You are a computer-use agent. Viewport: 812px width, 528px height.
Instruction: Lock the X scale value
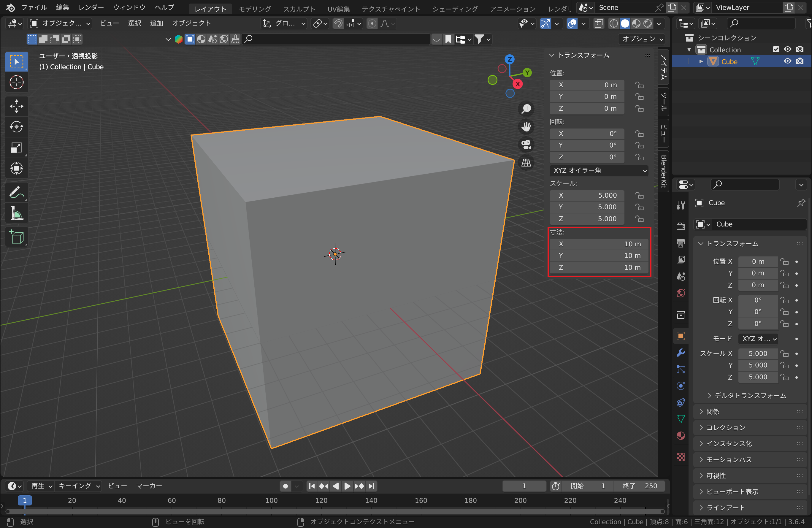click(640, 195)
